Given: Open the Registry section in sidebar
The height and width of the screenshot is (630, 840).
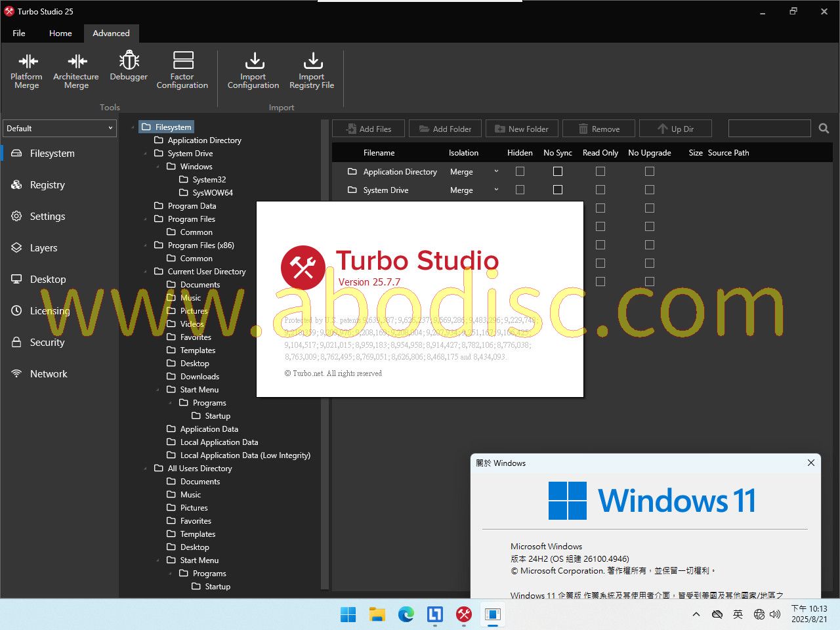Looking at the screenshot, I should [x=47, y=185].
